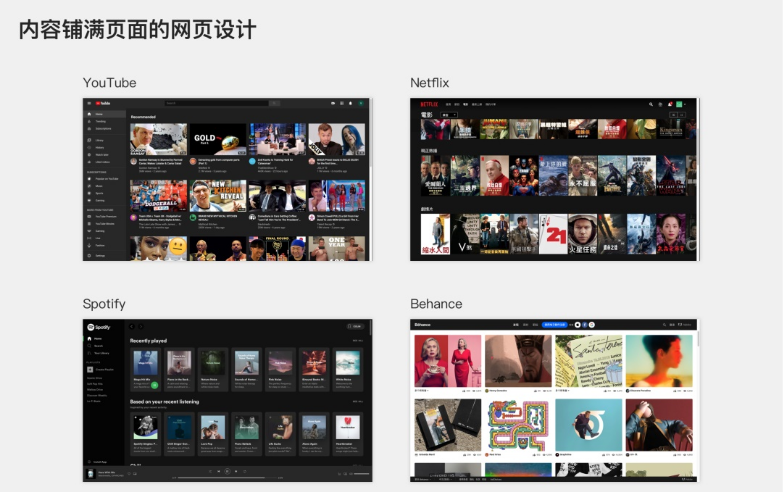
Task: Click Create Playlist plus icon in Spotify
Action: pyautogui.click(x=90, y=370)
